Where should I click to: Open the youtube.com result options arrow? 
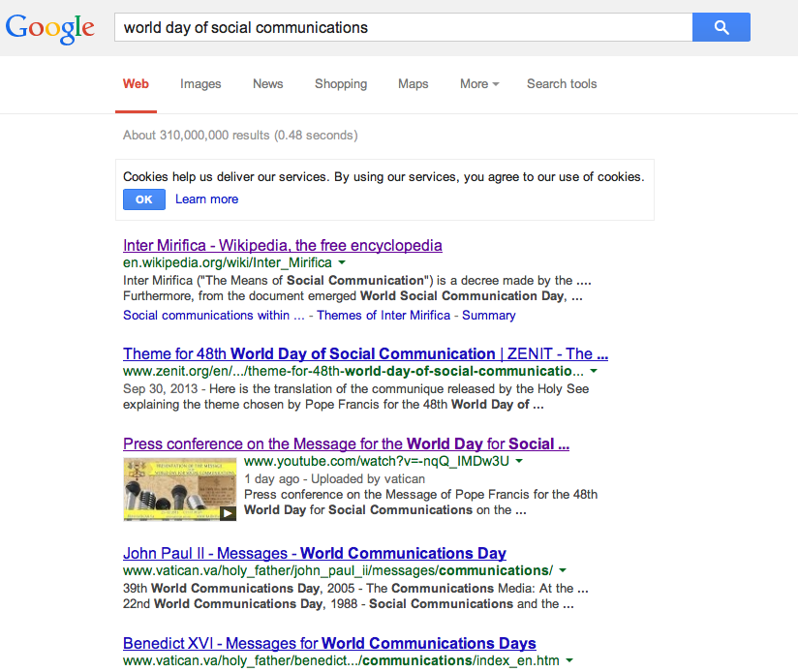point(519,462)
